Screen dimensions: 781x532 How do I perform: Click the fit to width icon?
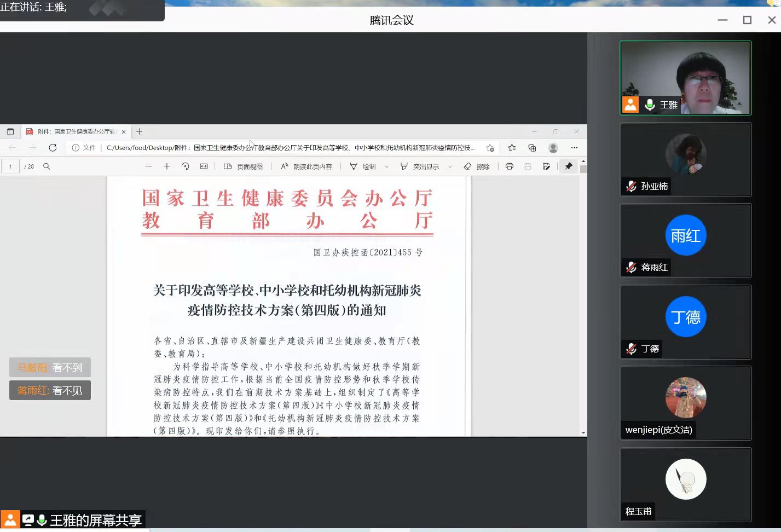(x=204, y=166)
